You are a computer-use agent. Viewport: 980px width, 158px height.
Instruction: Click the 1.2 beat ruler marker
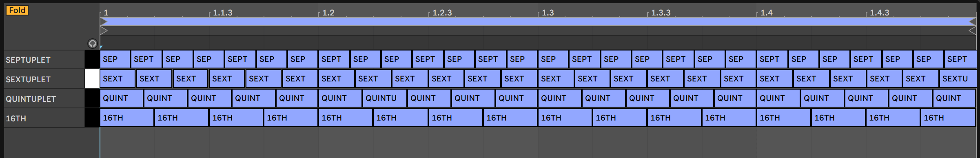(328, 13)
